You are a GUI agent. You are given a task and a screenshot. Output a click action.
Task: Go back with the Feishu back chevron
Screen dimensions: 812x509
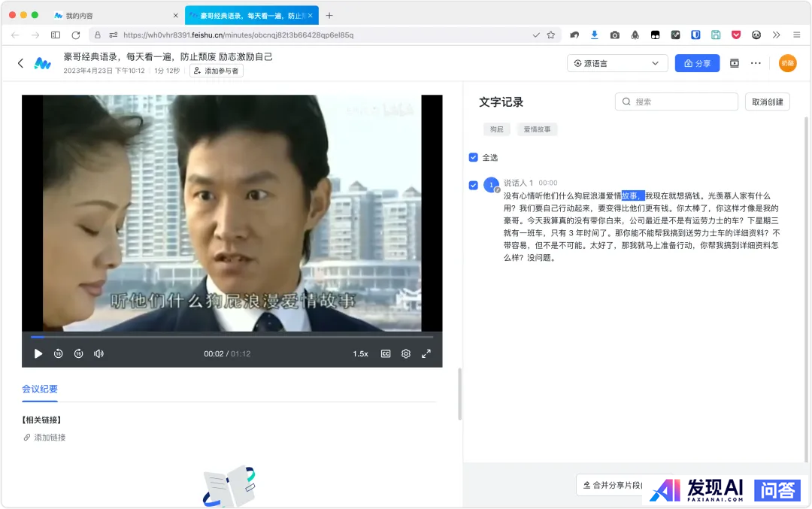pos(21,63)
